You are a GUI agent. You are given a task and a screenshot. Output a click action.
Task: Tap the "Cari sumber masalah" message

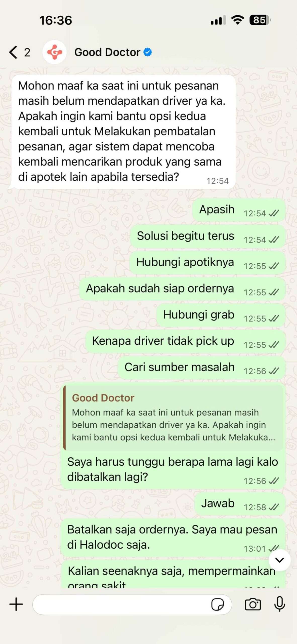pyautogui.click(x=201, y=368)
